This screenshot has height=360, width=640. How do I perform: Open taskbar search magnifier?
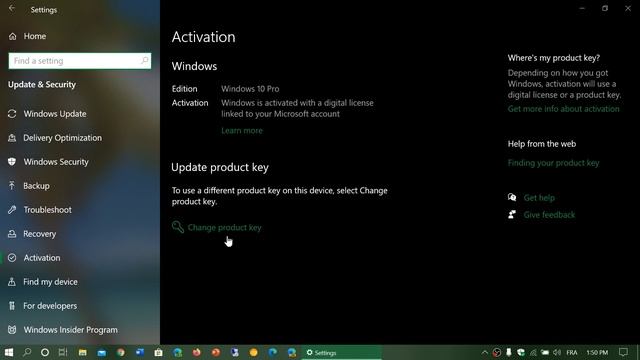[x=27, y=352]
